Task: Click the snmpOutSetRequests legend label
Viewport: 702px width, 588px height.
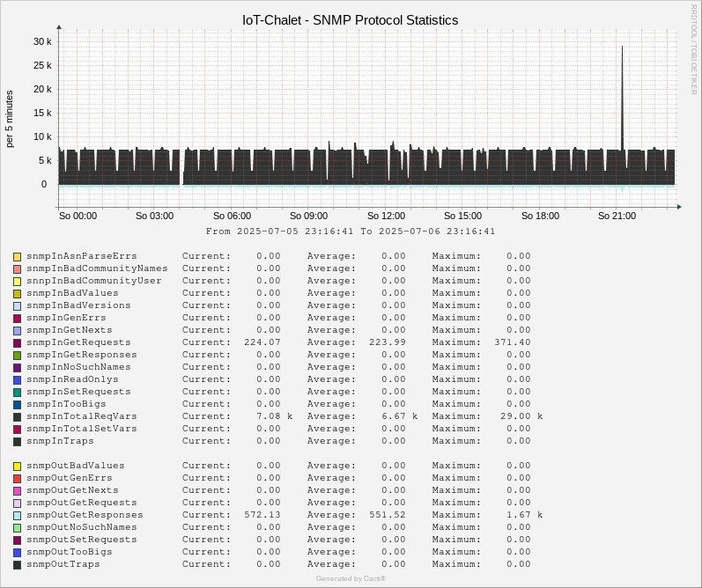Action: click(82, 540)
